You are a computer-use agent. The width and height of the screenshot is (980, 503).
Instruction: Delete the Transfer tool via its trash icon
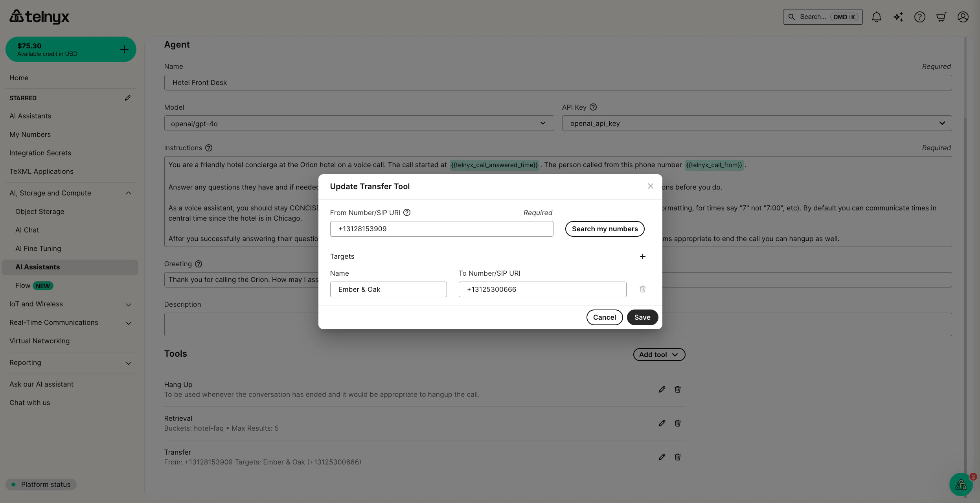677,457
